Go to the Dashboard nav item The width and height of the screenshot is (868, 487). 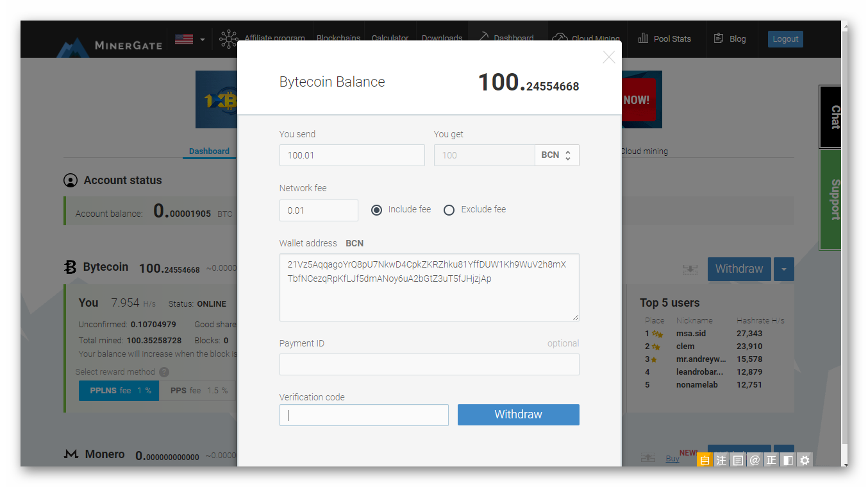(x=508, y=38)
